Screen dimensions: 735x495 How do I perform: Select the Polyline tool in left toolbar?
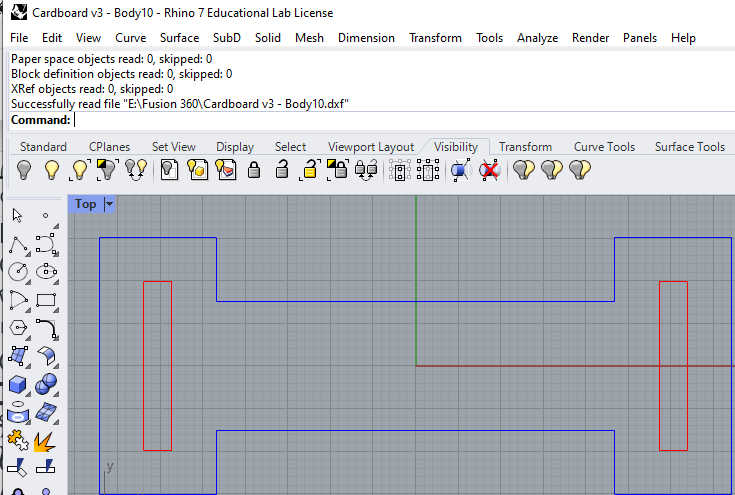click(x=18, y=244)
